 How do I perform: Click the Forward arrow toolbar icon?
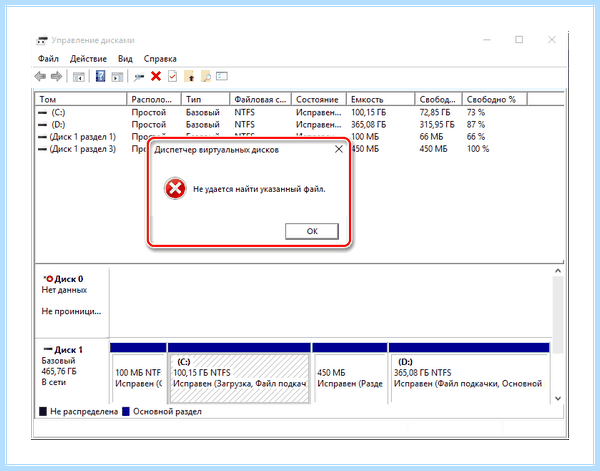coord(56,77)
